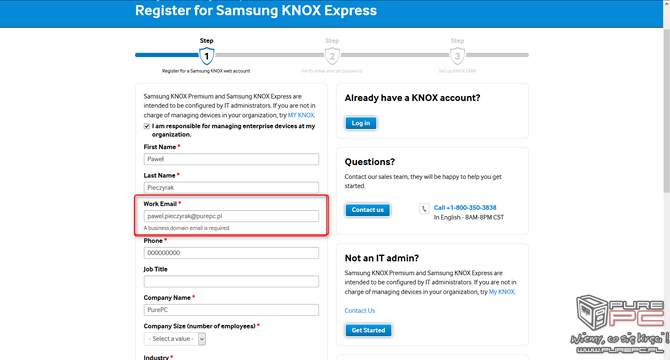The width and height of the screenshot is (670, 360).
Task: Click the Log in button
Action: coord(361,123)
